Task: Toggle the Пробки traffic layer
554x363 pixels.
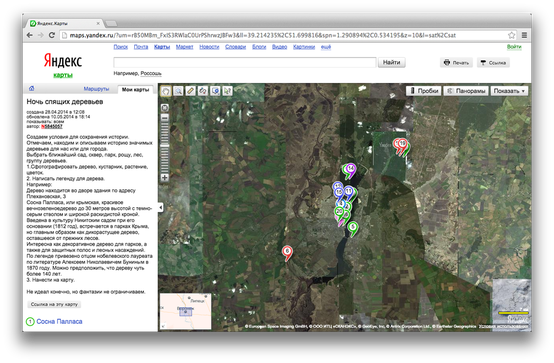Action: (424, 91)
